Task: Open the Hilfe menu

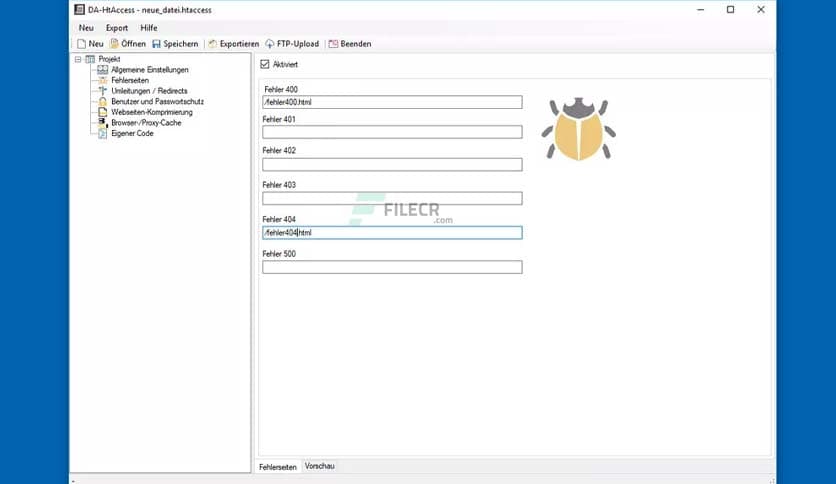Action: [149, 28]
